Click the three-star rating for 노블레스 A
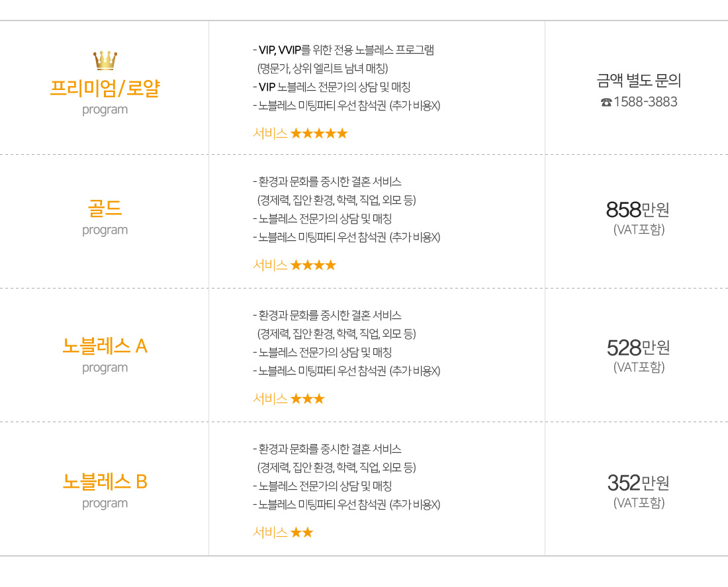This screenshot has height=587, width=728. (307, 399)
